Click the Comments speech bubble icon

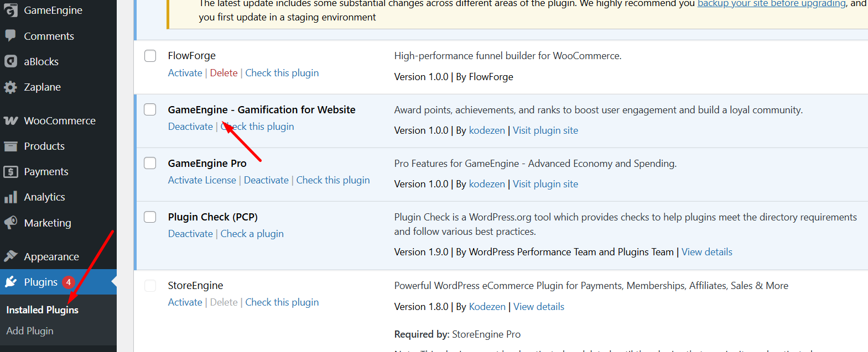click(x=11, y=35)
